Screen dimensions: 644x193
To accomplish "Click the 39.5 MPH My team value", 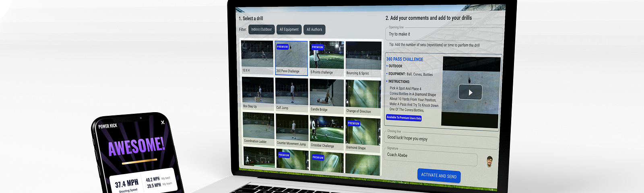I will (x=154, y=185).
